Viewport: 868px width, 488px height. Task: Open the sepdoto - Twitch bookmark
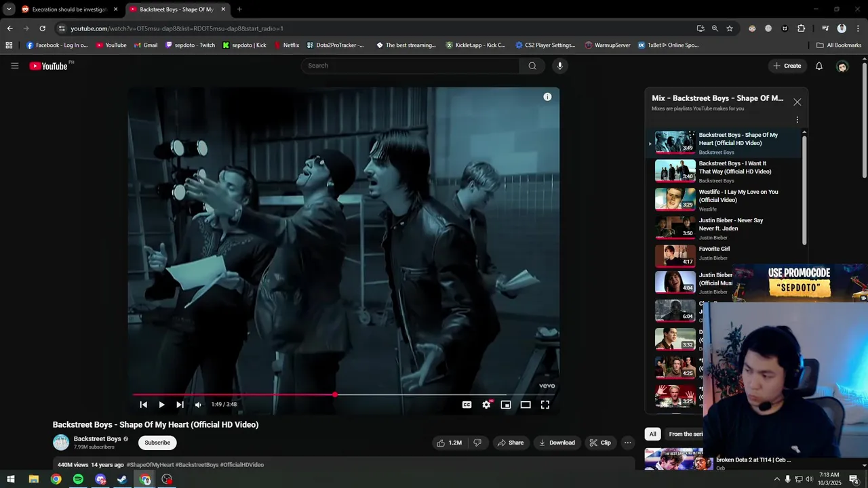[190, 45]
